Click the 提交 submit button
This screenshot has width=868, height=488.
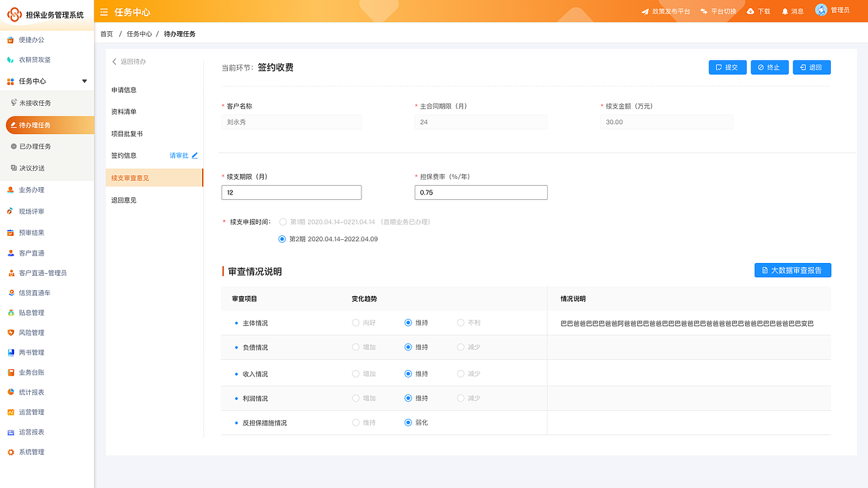pyautogui.click(x=727, y=66)
